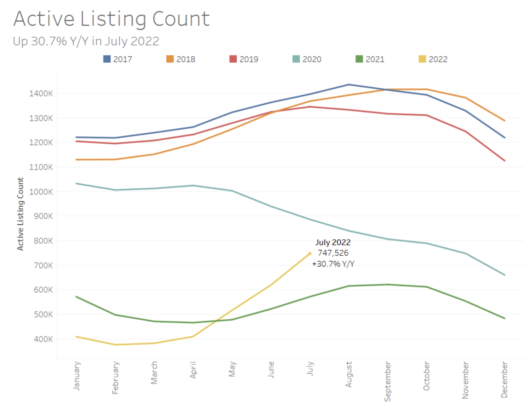Image resolution: width=532 pixels, height=413 pixels.
Task: Click the Active Listing Count chart title
Action: point(111,19)
